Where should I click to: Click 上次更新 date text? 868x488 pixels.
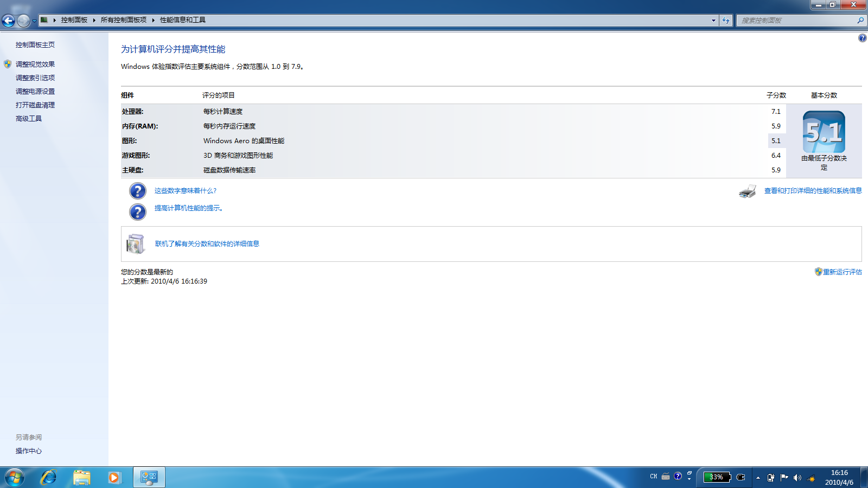tap(164, 281)
